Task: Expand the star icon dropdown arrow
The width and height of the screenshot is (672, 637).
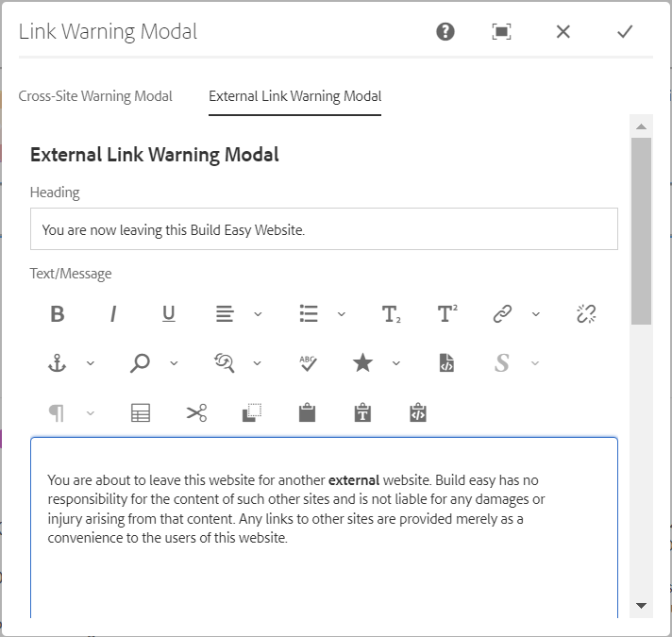Action: (x=396, y=363)
